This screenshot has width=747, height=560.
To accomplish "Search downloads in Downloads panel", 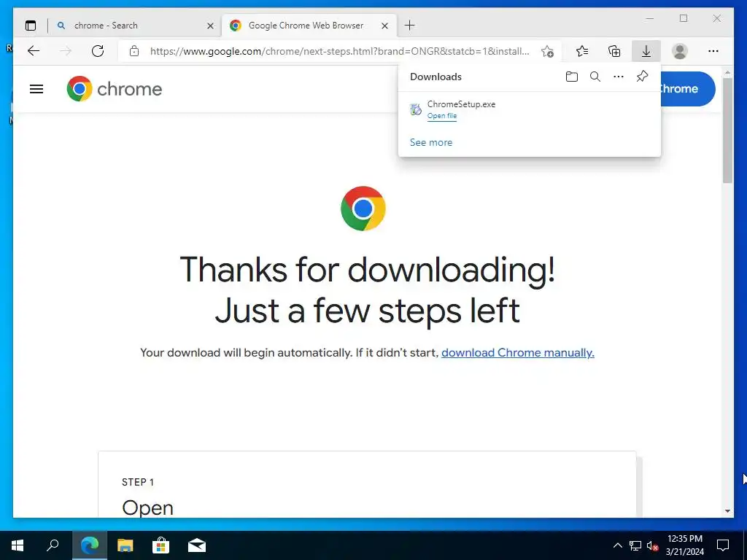I will (x=595, y=77).
